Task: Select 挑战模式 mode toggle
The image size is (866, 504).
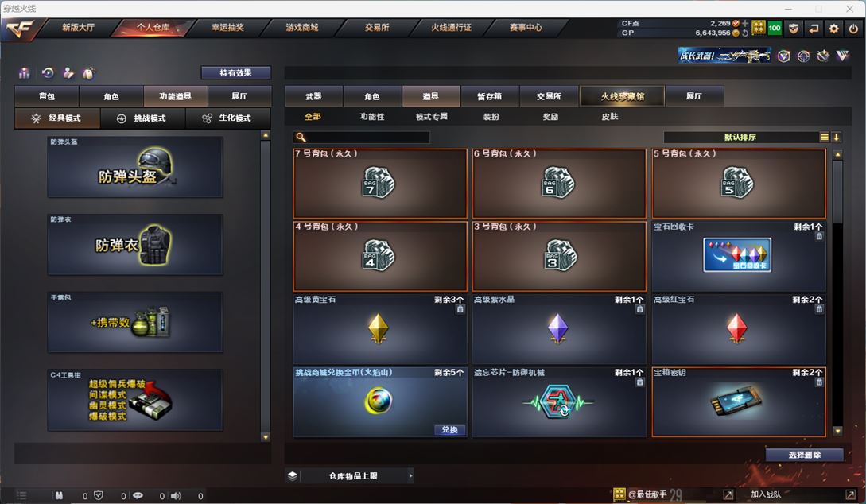Action: (142, 118)
